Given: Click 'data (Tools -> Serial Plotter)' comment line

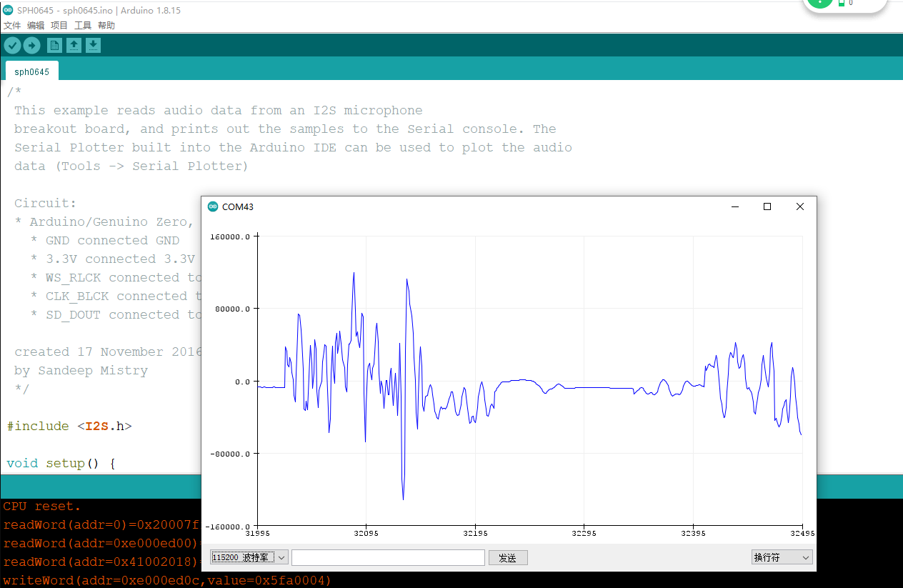Looking at the screenshot, I should click(x=131, y=166).
